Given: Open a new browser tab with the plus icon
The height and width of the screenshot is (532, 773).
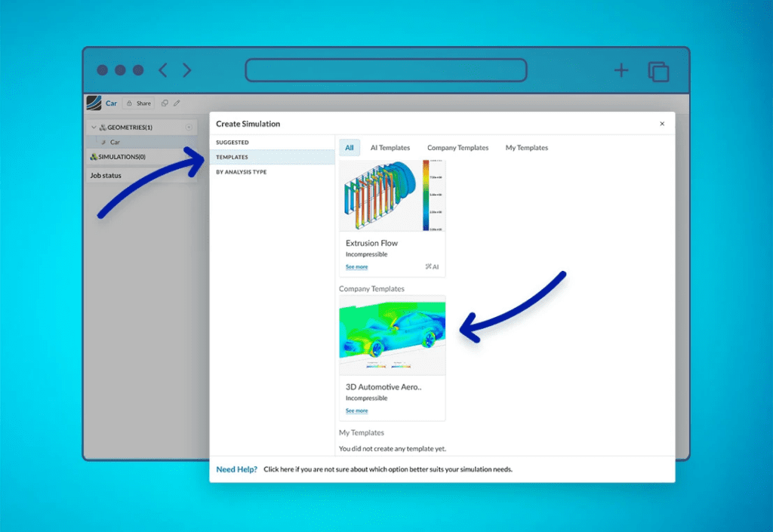Looking at the screenshot, I should pos(621,69).
